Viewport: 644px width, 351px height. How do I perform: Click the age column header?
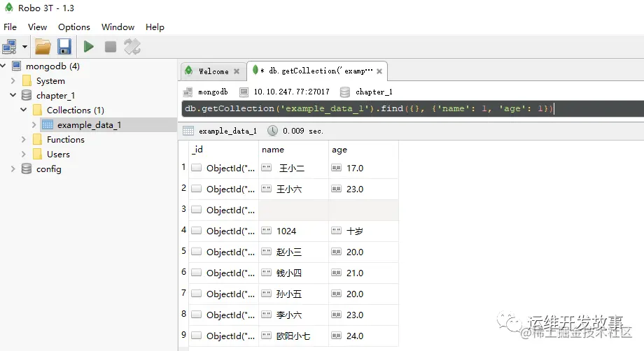[x=363, y=149]
